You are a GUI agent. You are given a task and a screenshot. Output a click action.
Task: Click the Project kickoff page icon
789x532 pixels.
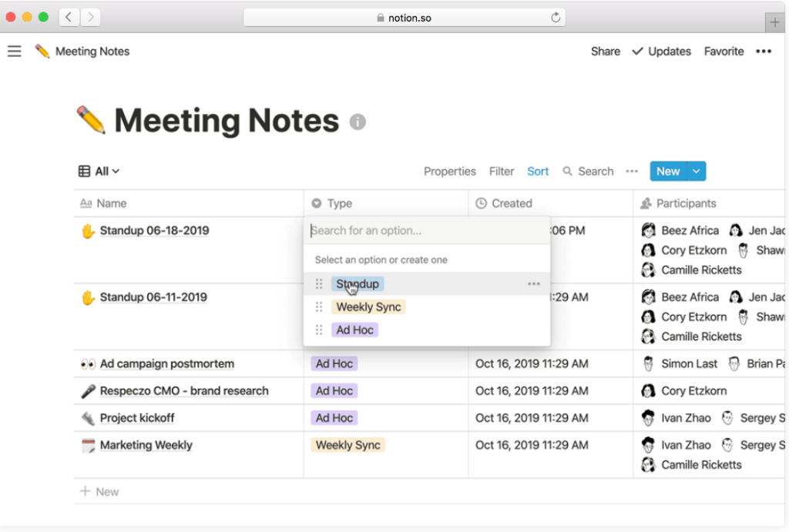(x=88, y=418)
